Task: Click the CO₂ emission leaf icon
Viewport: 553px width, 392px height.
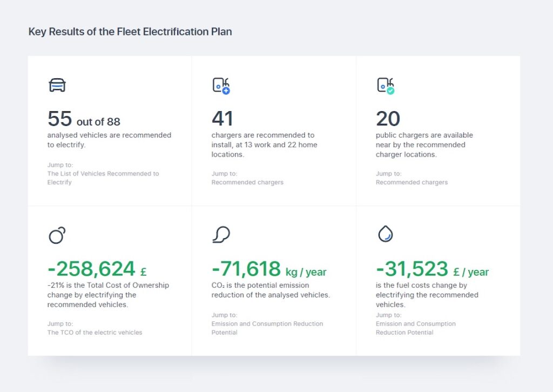Action: pyautogui.click(x=221, y=234)
